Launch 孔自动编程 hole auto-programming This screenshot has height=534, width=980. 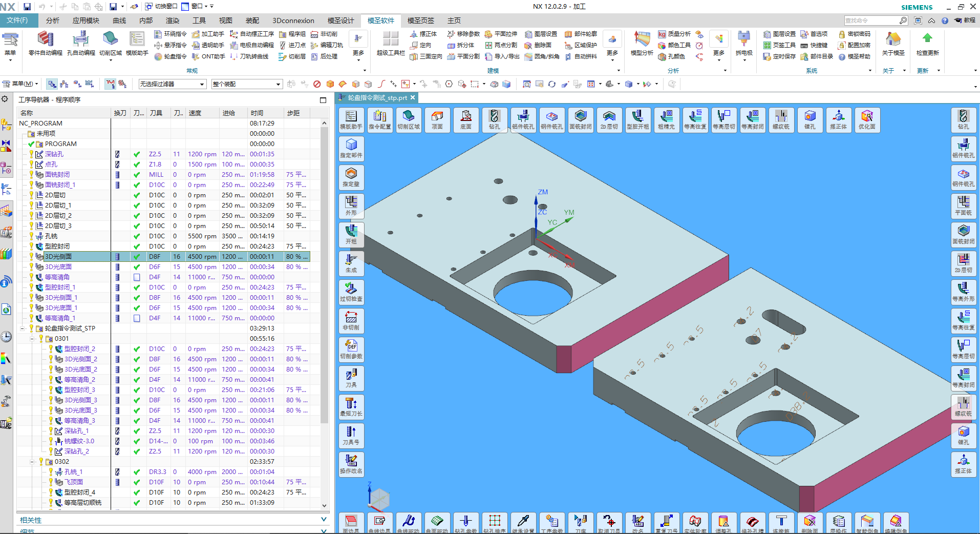(x=81, y=44)
